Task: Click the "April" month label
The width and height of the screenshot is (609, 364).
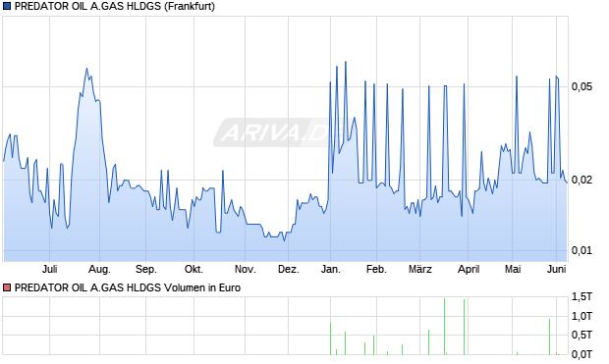Action: 469,269
